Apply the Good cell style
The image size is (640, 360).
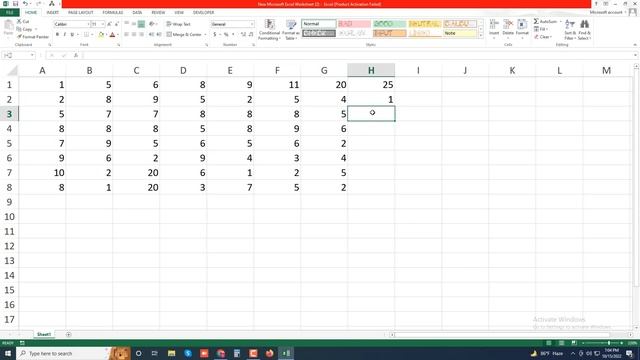tap(389, 24)
